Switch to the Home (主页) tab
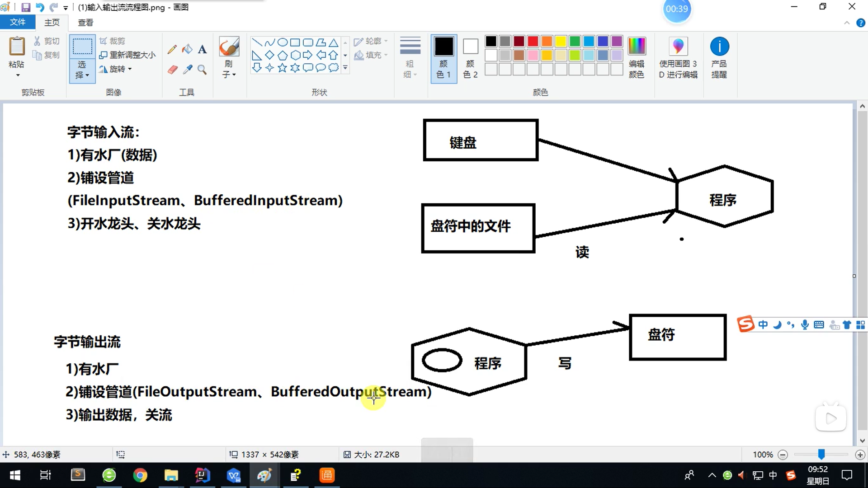This screenshot has width=868, height=488. click(52, 23)
